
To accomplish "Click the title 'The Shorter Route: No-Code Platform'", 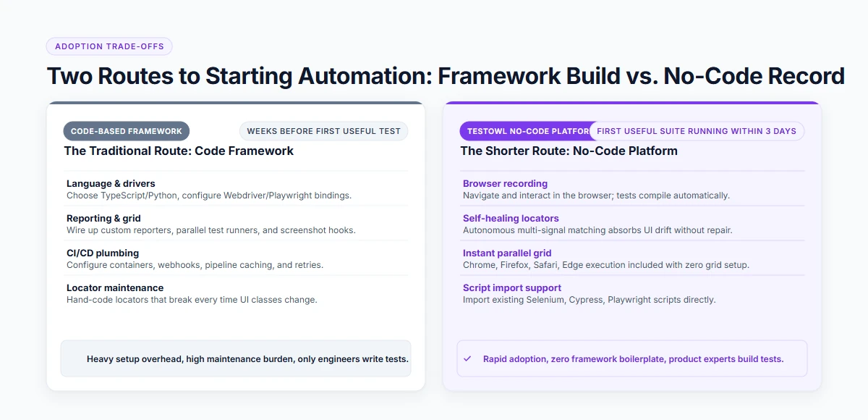I will [x=569, y=151].
